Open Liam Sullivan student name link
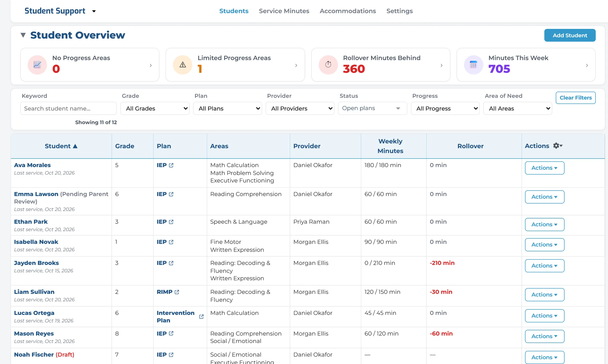 (34, 292)
